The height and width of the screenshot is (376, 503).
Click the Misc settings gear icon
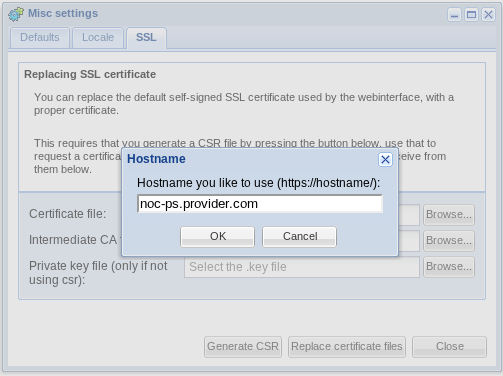(x=16, y=14)
